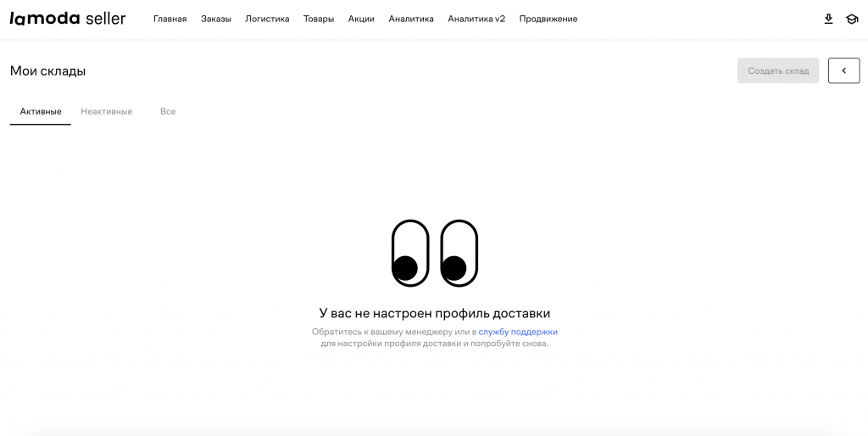
Task: Open Акции in the top menu
Action: tap(361, 19)
